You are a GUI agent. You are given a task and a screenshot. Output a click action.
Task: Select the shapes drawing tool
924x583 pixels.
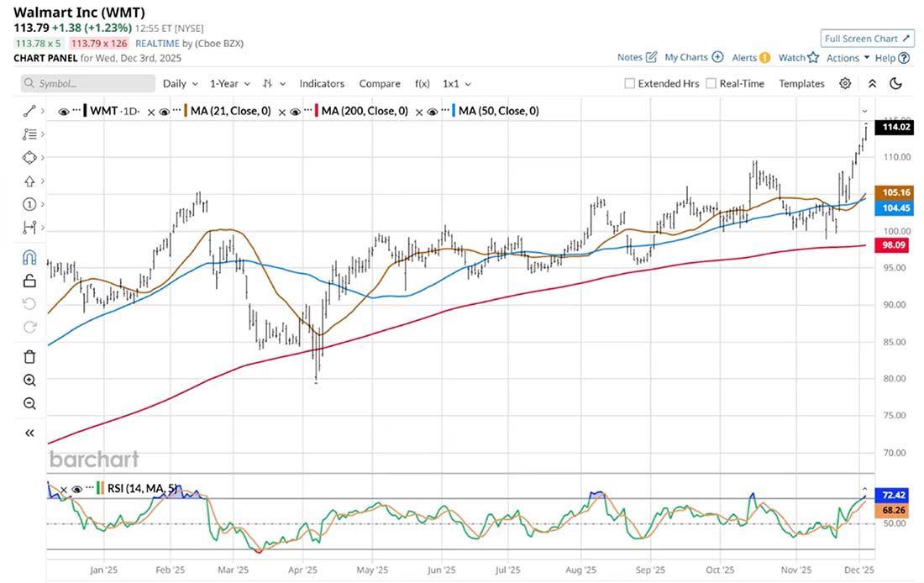pyautogui.click(x=29, y=157)
